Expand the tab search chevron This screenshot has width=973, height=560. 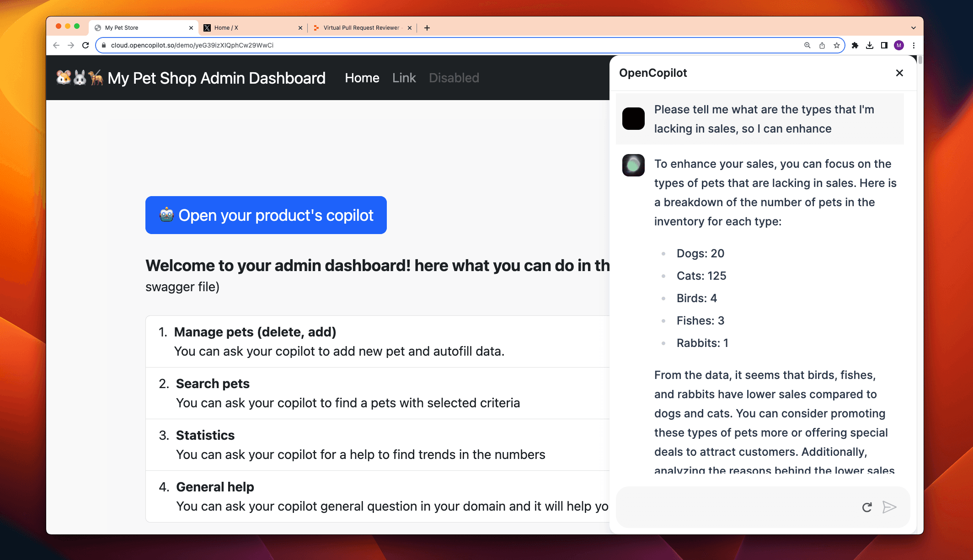[913, 28]
